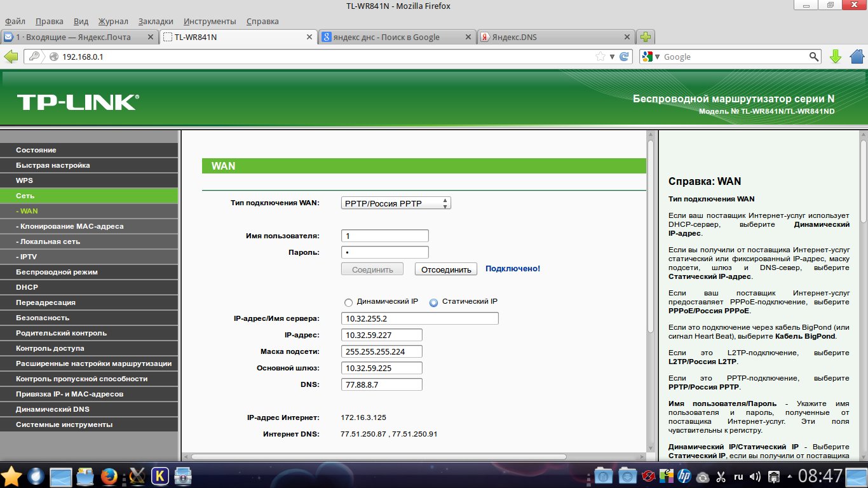Go back with the green arrow button
This screenshot has width=868, height=488.
pyautogui.click(x=11, y=57)
